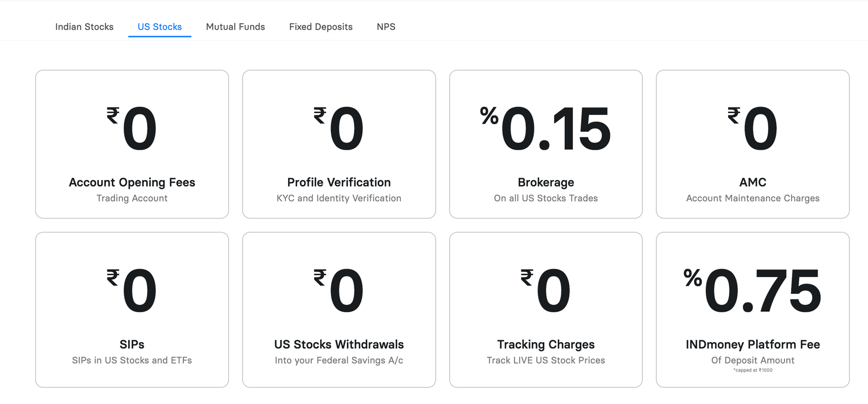Click the SIPs pricing card
This screenshot has height=404, width=868.
point(132,310)
